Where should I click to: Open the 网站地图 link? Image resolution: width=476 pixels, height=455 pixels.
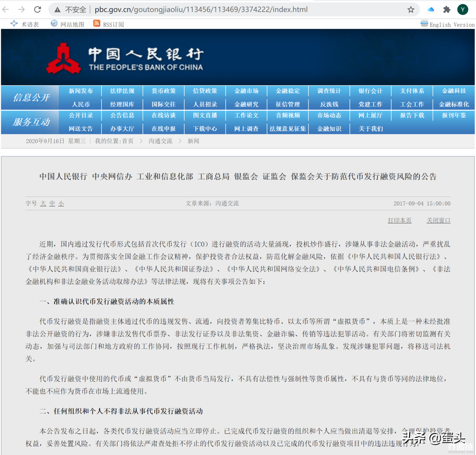pyautogui.click(x=72, y=25)
